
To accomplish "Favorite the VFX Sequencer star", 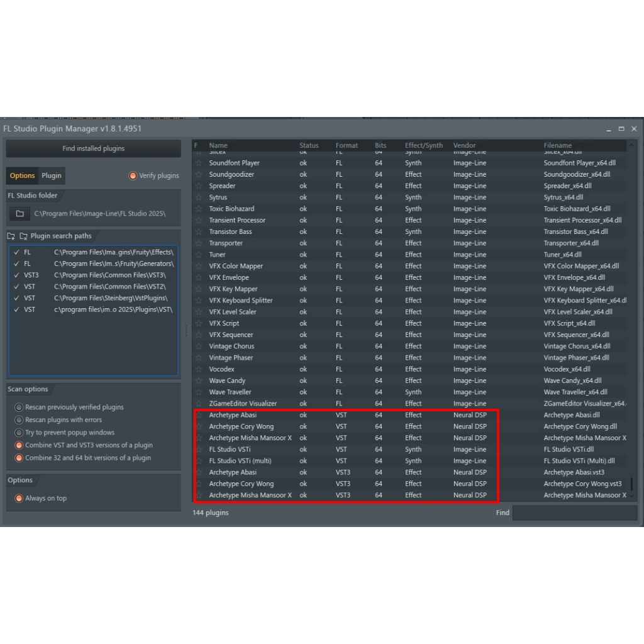I will point(199,335).
